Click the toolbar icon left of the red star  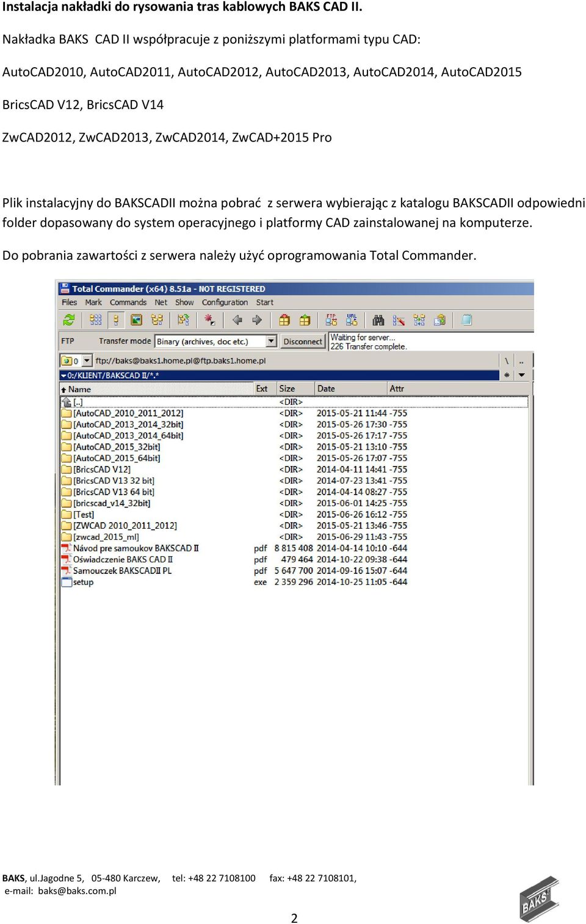(183, 320)
